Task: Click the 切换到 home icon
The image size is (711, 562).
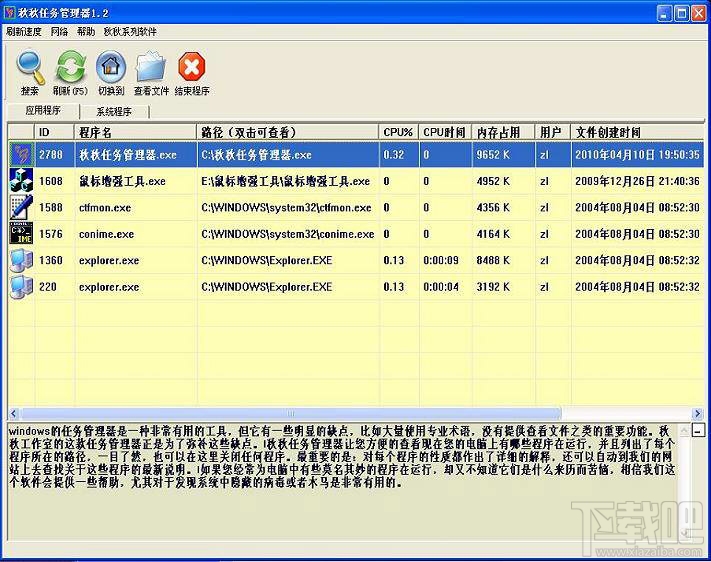Action: pyautogui.click(x=111, y=67)
